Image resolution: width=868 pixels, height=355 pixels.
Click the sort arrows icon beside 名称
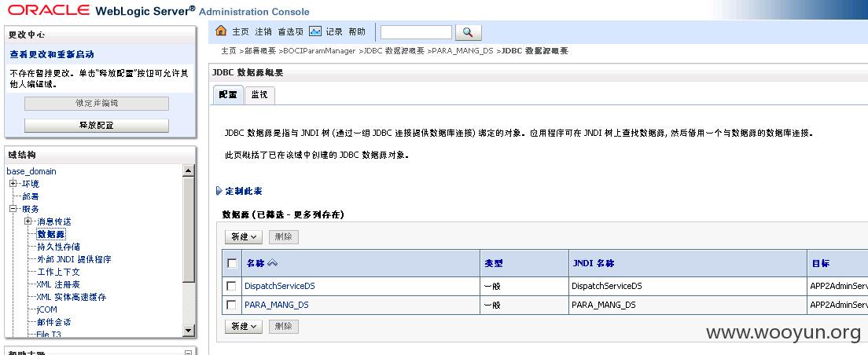pos(272,263)
